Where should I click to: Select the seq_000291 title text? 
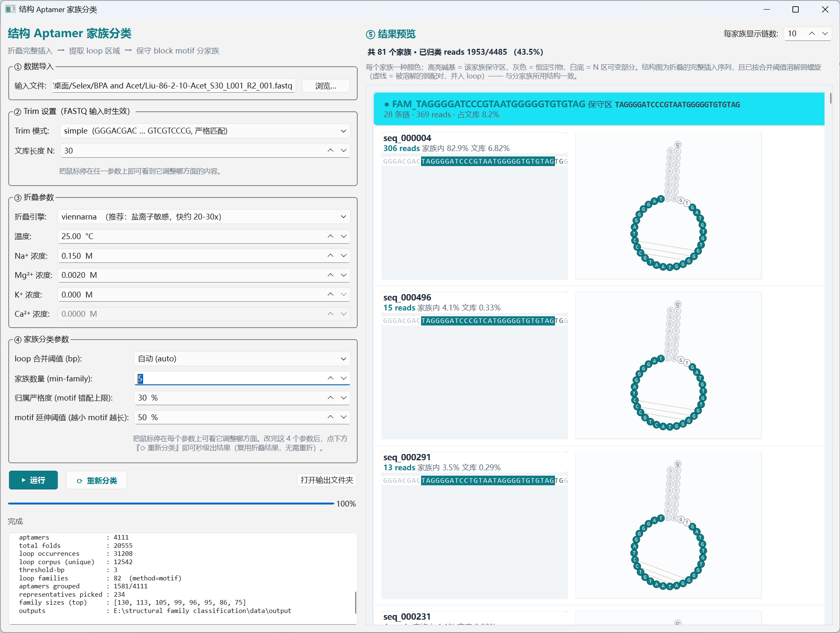[x=407, y=457]
